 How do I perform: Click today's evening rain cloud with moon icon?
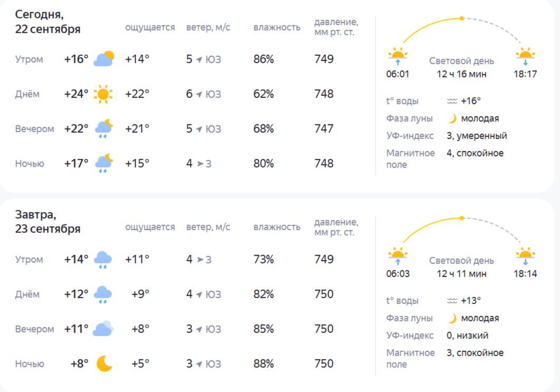point(104,129)
